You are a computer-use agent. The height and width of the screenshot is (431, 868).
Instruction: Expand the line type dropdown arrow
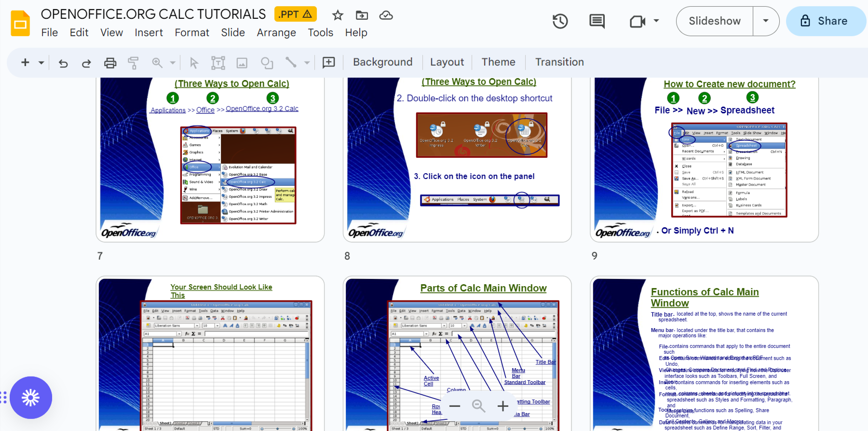click(x=307, y=63)
